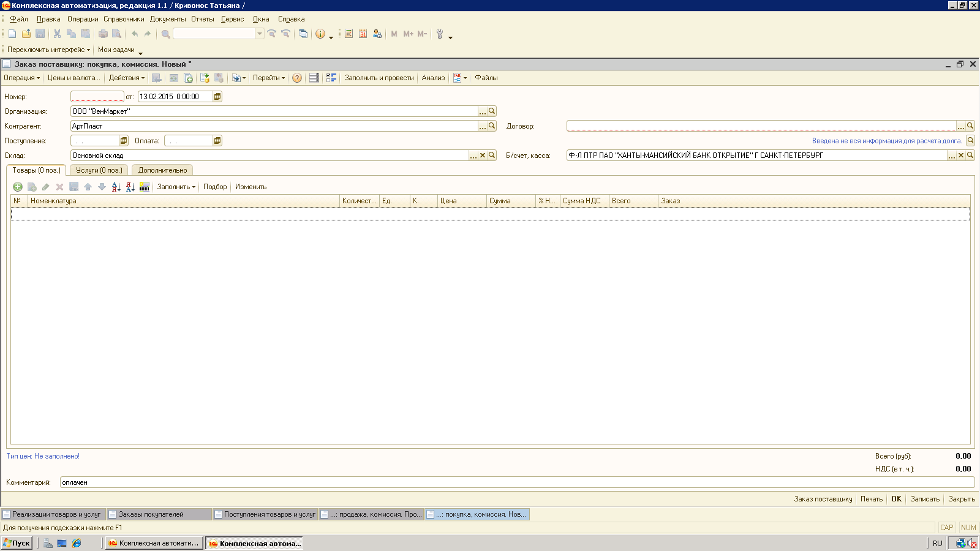Open date picker for document date
The height and width of the screenshot is (551, 980).
217,97
